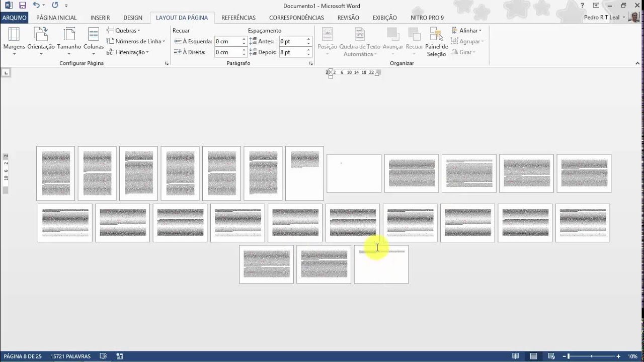Switch to the INSERIR tab
The width and height of the screenshot is (644, 362).
click(100, 18)
